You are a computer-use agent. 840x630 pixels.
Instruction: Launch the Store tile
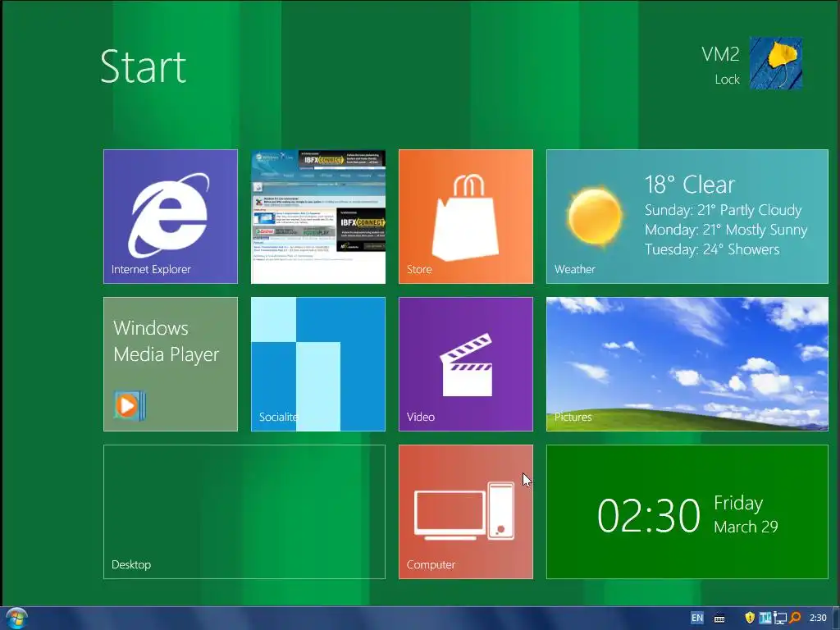[x=466, y=217]
